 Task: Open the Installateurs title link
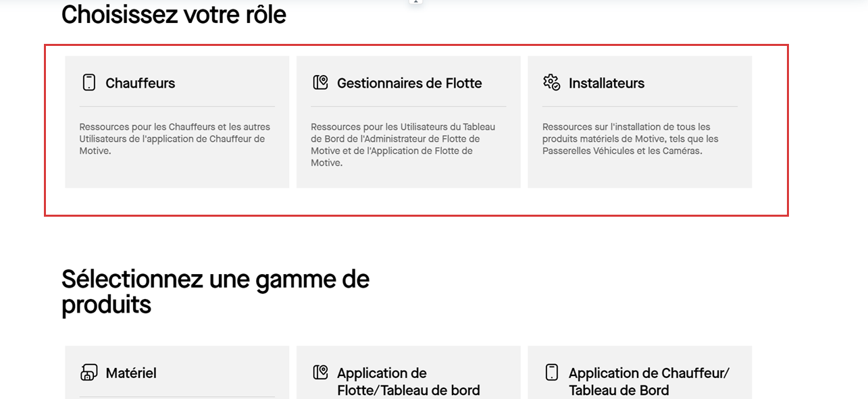607,83
